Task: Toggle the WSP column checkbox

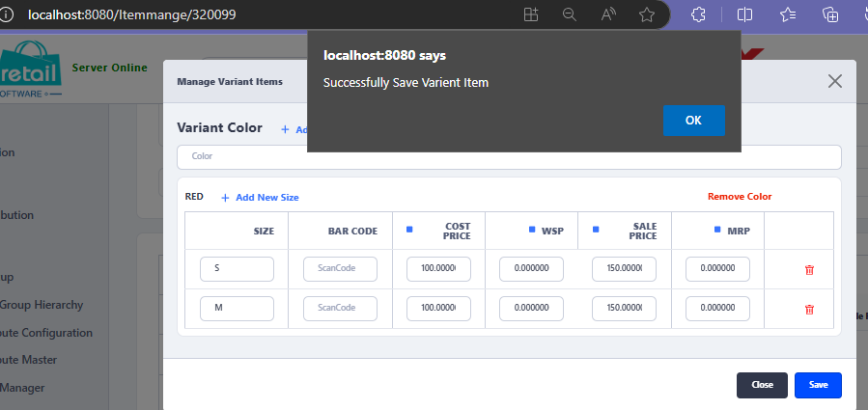Action: pos(531,231)
